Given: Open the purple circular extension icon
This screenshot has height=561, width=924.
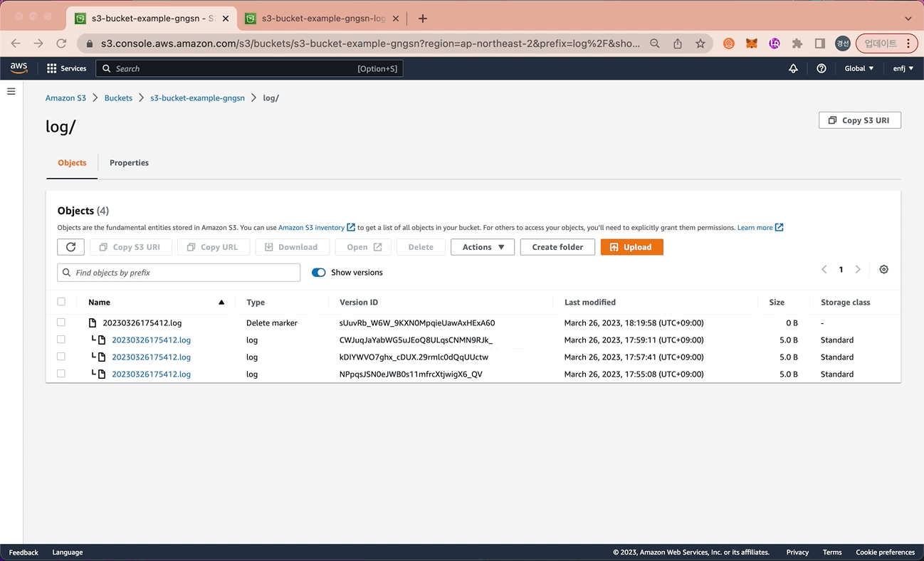Looking at the screenshot, I should click(x=775, y=43).
